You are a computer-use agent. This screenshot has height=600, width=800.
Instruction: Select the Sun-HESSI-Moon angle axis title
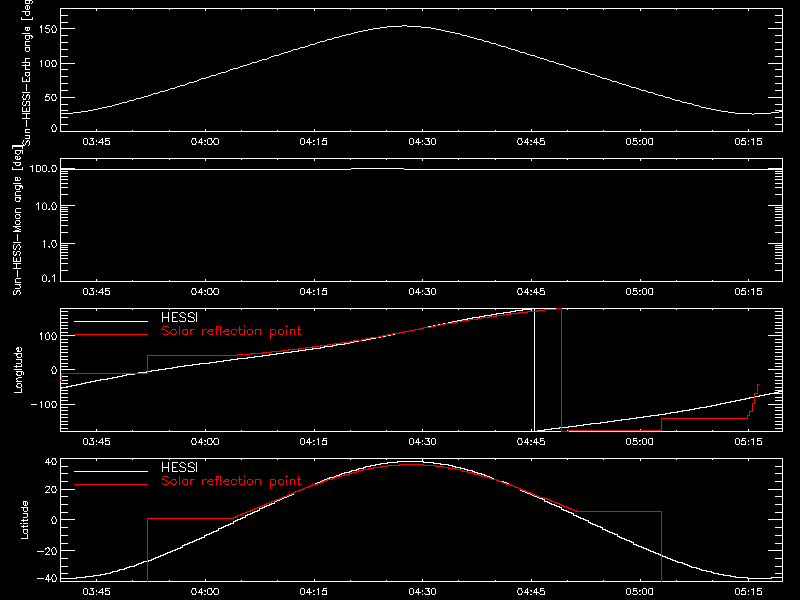click(17, 221)
